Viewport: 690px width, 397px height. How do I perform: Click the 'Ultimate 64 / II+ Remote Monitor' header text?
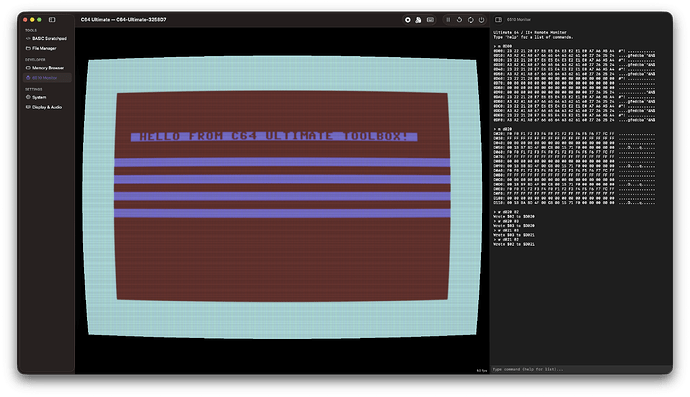click(530, 32)
